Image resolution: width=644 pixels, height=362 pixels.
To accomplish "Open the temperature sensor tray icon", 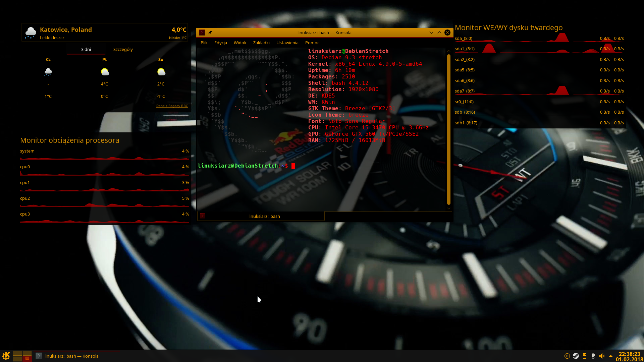I will 593,356.
